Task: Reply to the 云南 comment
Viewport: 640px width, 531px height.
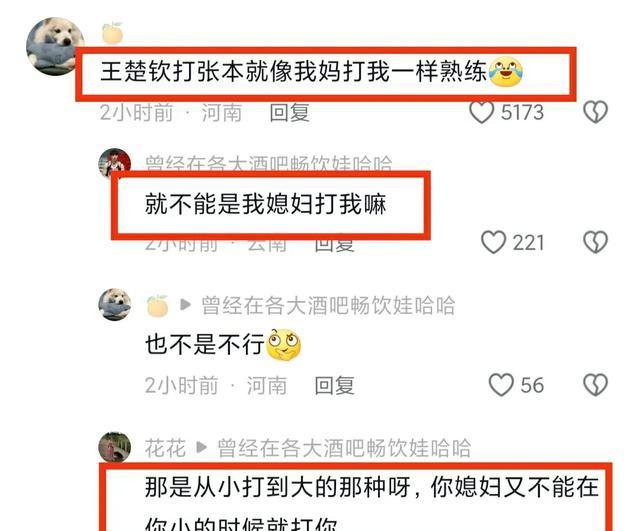Action: [x=334, y=244]
